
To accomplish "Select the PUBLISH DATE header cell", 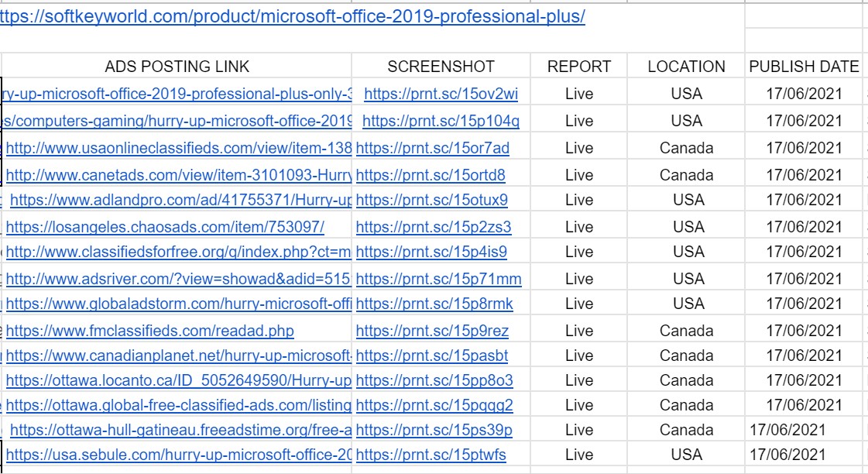I will (x=804, y=67).
